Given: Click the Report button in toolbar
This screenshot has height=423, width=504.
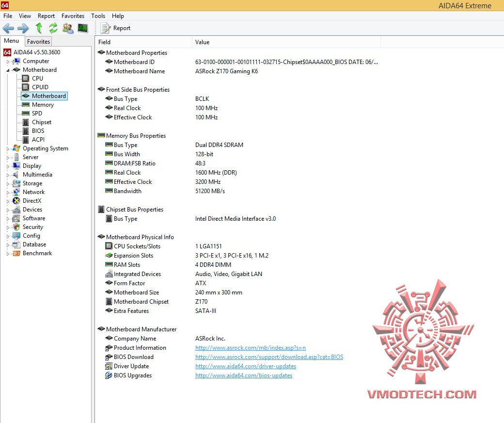Looking at the screenshot, I should pyautogui.click(x=115, y=28).
